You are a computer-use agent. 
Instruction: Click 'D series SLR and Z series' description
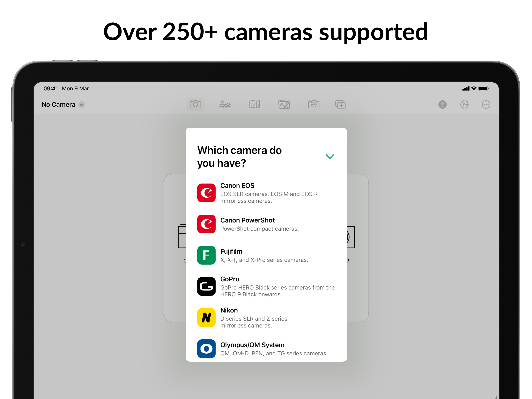click(x=254, y=322)
